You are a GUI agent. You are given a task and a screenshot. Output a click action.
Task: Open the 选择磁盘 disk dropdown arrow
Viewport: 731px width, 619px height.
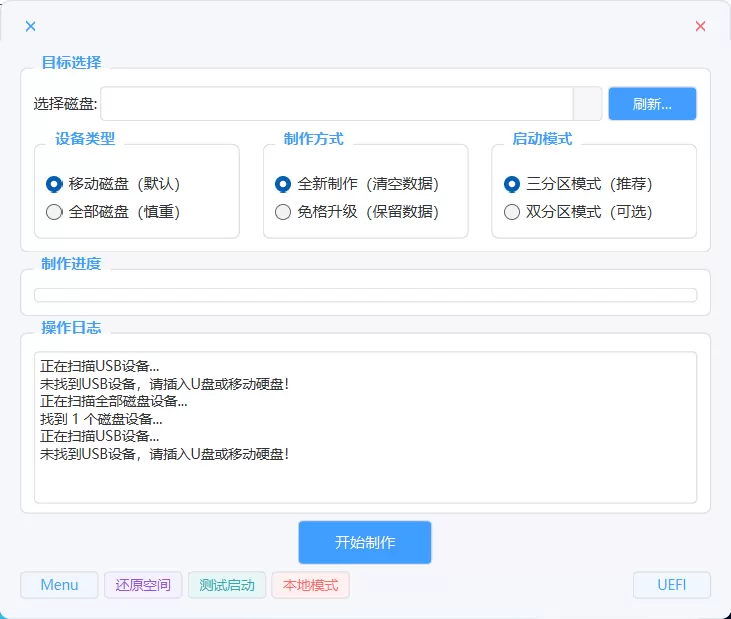[587, 103]
